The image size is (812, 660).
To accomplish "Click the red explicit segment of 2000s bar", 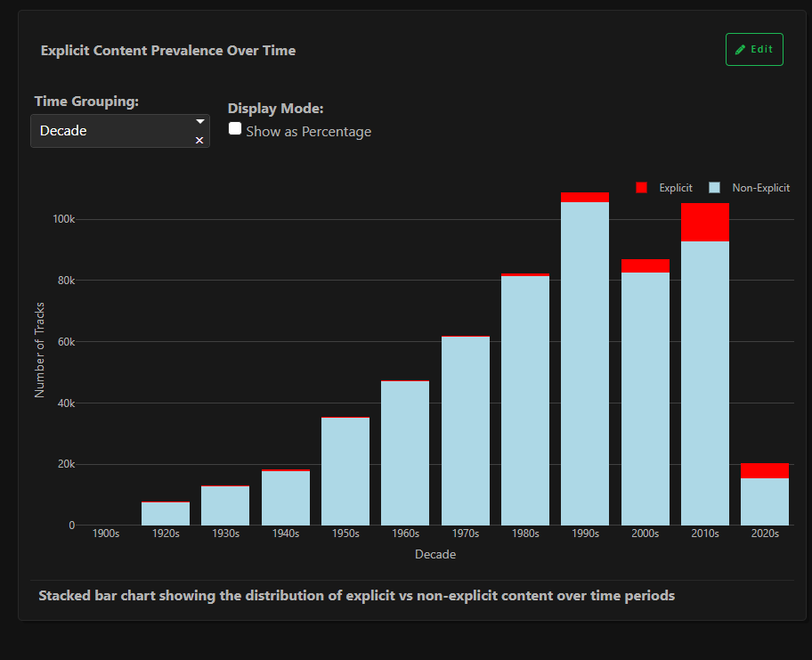I will point(646,266).
